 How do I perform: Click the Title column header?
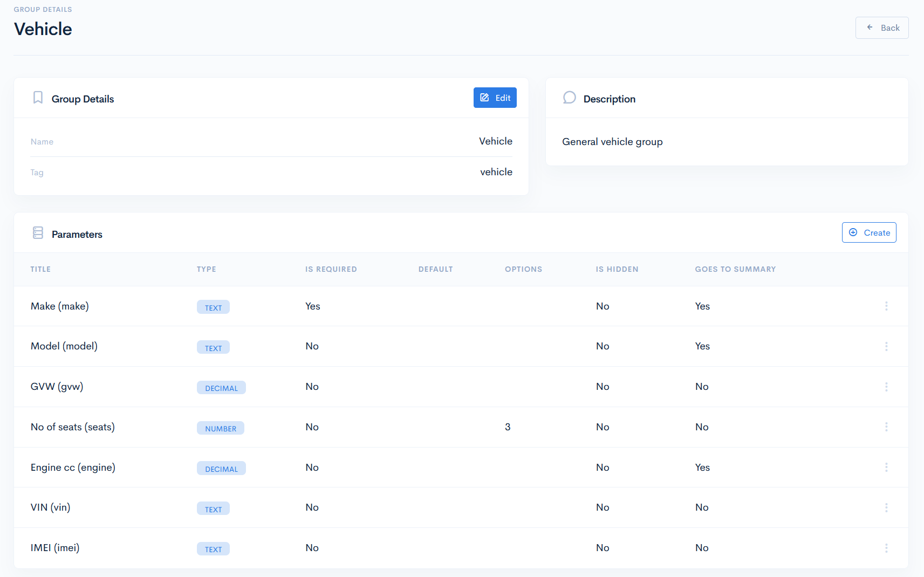40,269
